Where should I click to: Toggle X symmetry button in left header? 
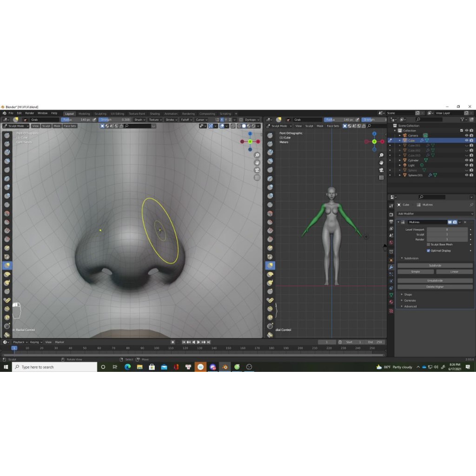(x=222, y=119)
